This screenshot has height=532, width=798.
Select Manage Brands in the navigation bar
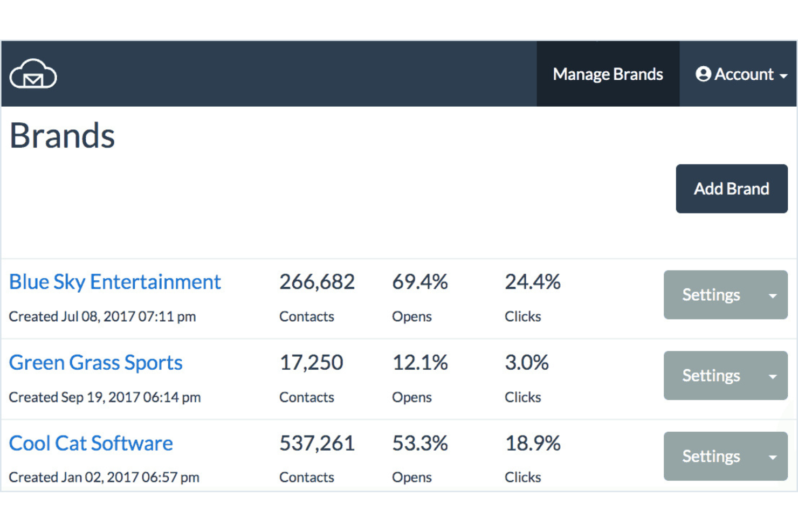(607, 74)
